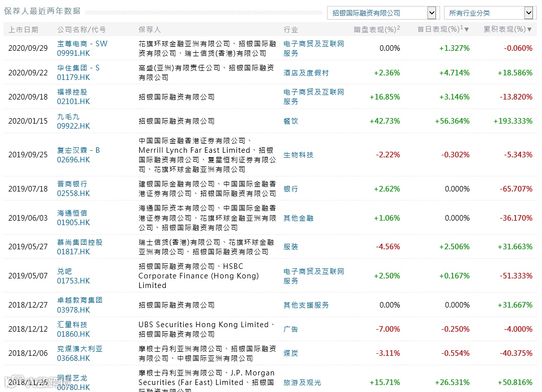Image resolution: width=542 pixels, height=392 pixels.
Task: Open stock code 01860.HK link
Action: tap(73, 334)
